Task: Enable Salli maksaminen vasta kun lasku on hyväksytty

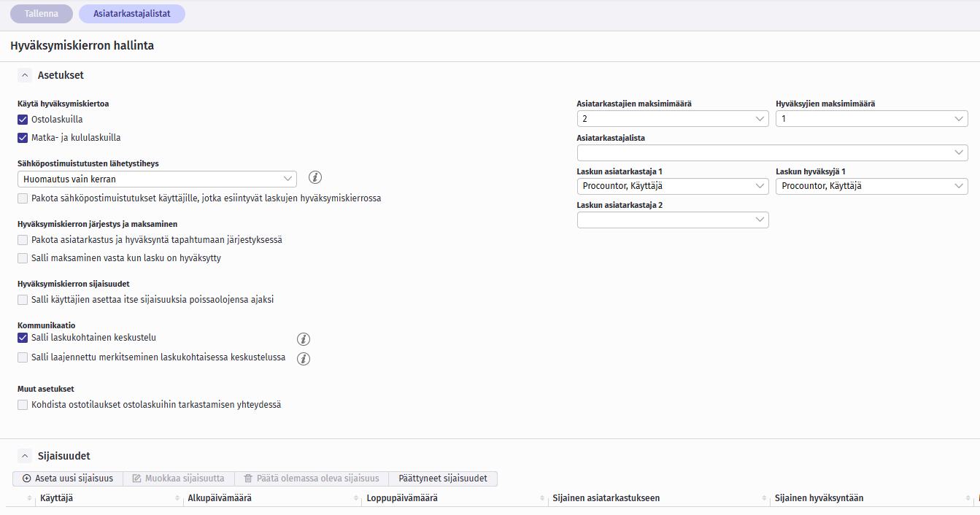Action: 23,258
